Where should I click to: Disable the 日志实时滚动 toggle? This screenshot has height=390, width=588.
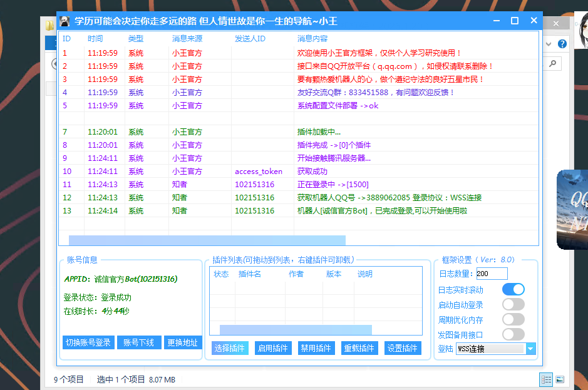pos(513,289)
